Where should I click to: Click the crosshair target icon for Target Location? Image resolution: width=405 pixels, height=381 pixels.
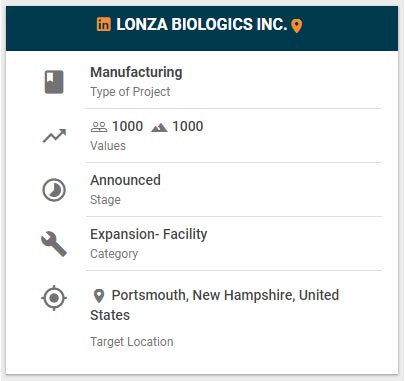54,298
